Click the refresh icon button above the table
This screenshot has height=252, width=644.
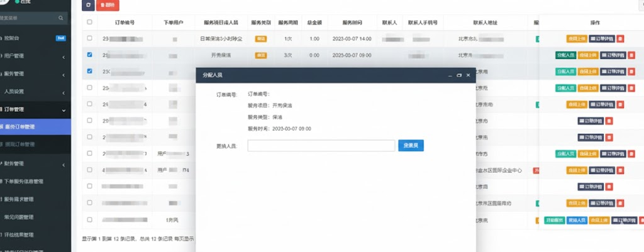[89, 5]
